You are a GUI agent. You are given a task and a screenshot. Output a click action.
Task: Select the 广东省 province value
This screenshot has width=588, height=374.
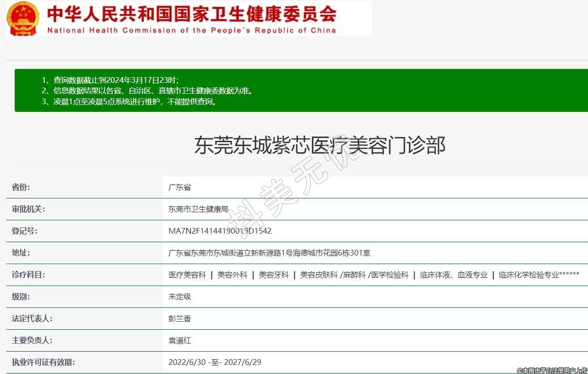pos(179,187)
